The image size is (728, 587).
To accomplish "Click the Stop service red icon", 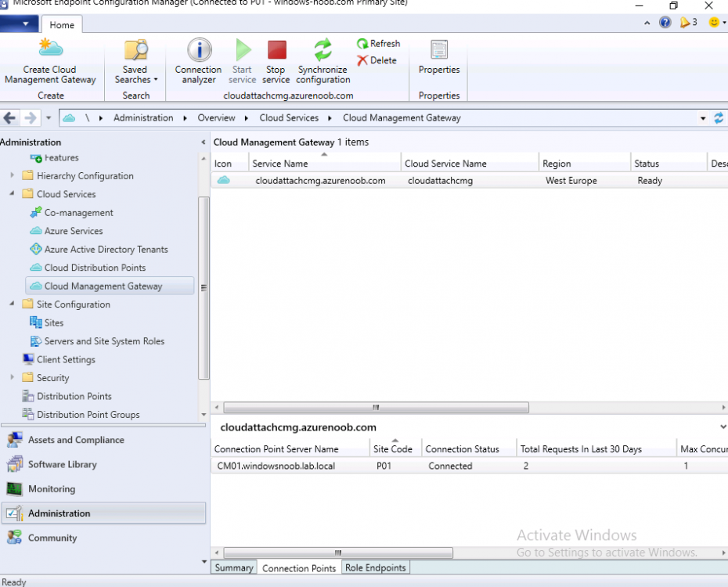I will click(x=276, y=49).
